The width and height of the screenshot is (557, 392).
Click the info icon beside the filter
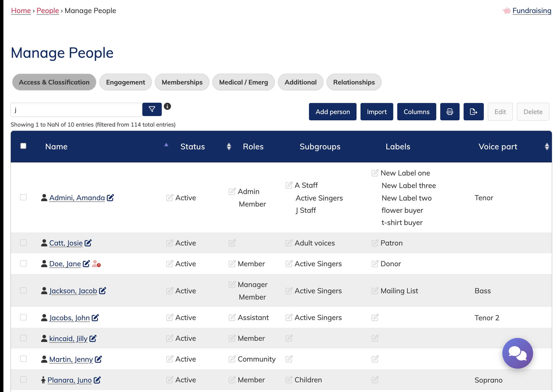click(167, 106)
